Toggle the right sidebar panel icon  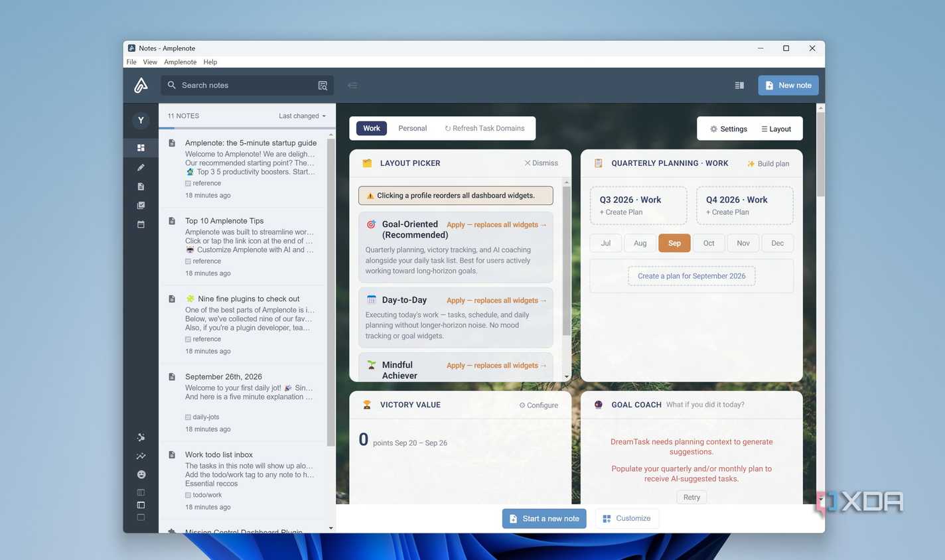pos(739,86)
